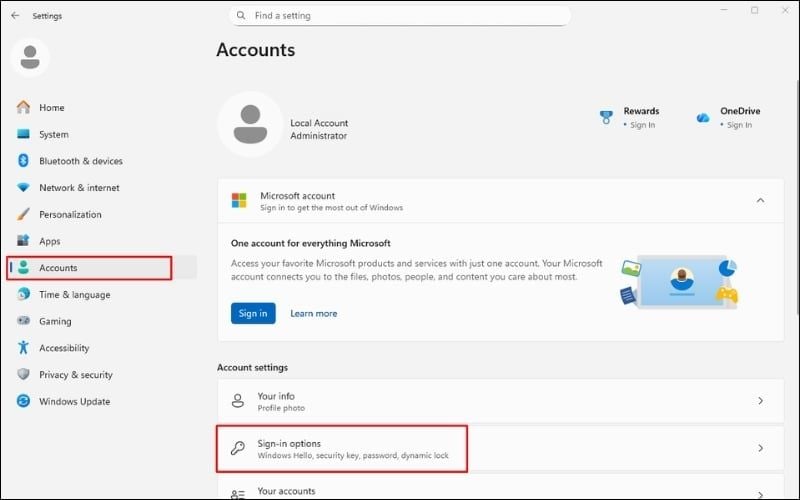Screen dimensions: 800x500
Task: Click the Gaming controller icon
Action: point(23,321)
